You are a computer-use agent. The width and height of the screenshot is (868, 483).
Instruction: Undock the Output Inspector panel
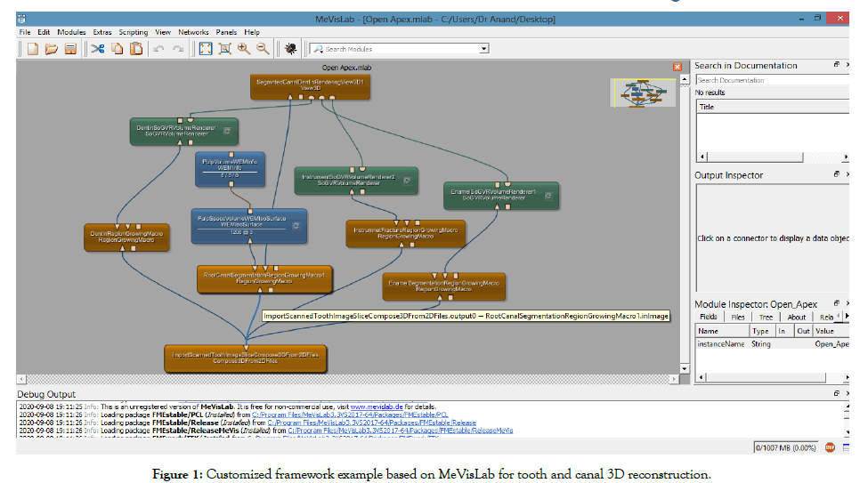[837, 174]
